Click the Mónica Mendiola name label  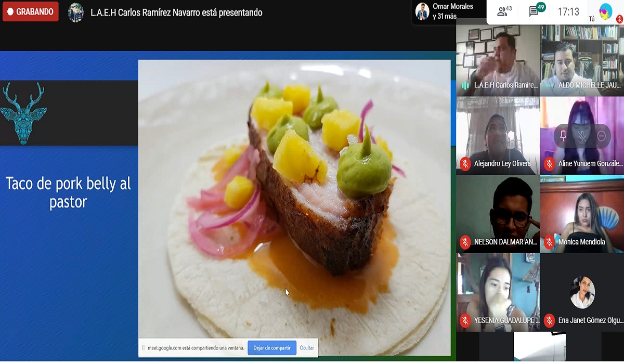(x=581, y=242)
